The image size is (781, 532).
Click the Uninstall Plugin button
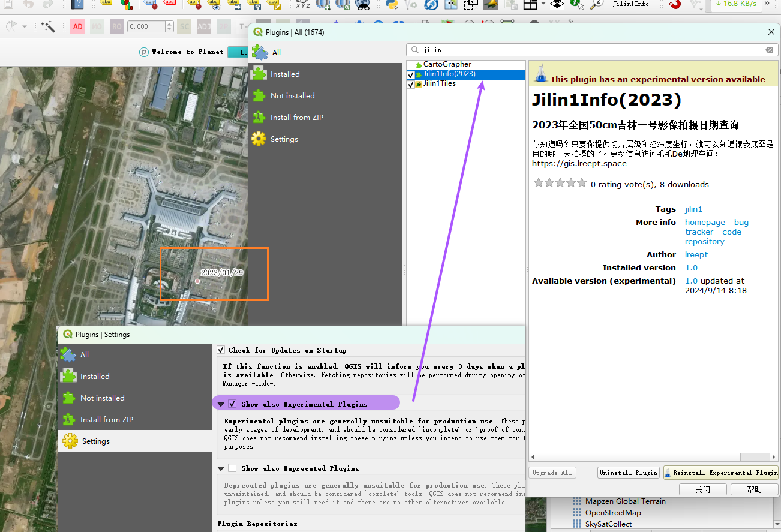(629, 473)
